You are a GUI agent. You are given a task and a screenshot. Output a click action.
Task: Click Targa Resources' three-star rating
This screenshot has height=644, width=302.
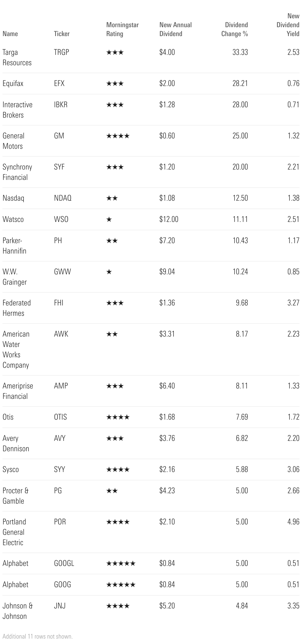(x=115, y=52)
